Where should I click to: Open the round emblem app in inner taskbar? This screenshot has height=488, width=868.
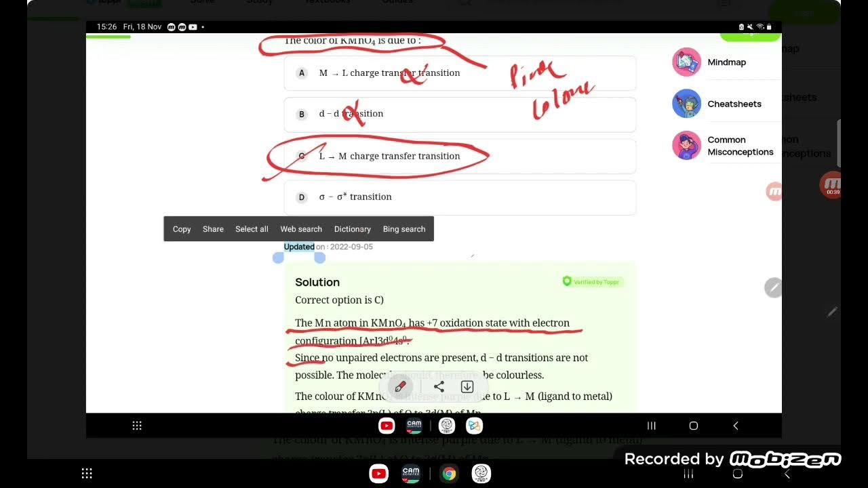click(x=446, y=426)
